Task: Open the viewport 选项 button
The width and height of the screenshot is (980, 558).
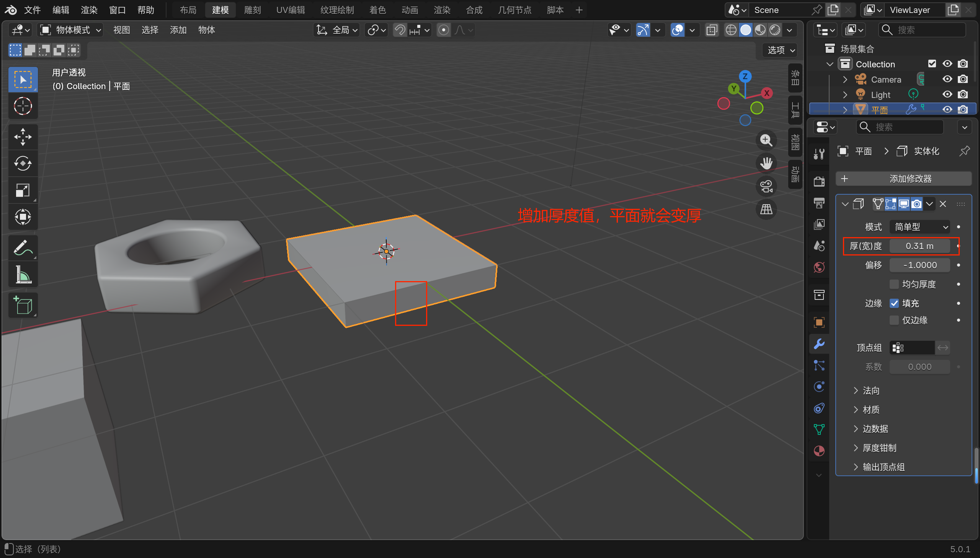Action: coord(781,50)
